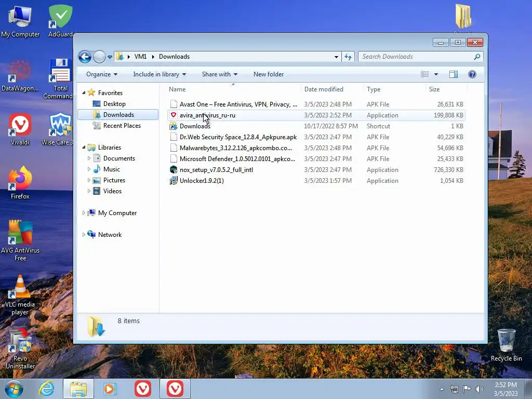Open the view options dropdown arrow
Image resolution: width=532 pixels, height=399 pixels.
[436, 74]
